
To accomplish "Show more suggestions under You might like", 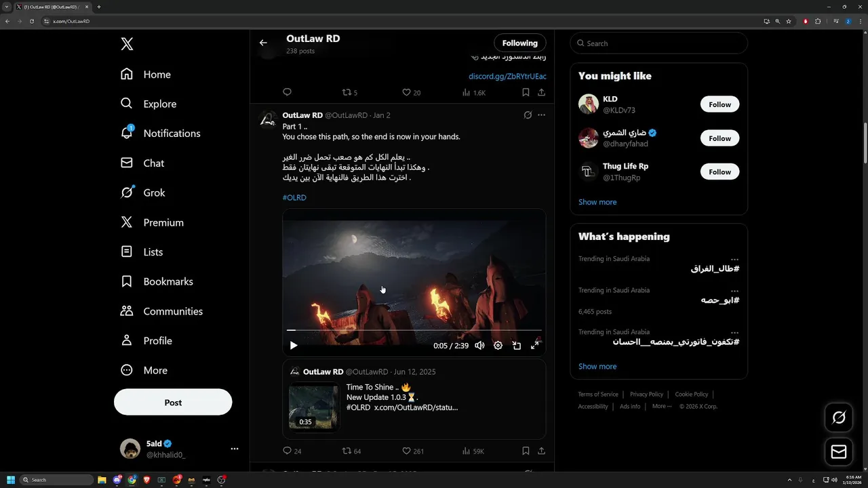I will pyautogui.click(x=597, y=202).
